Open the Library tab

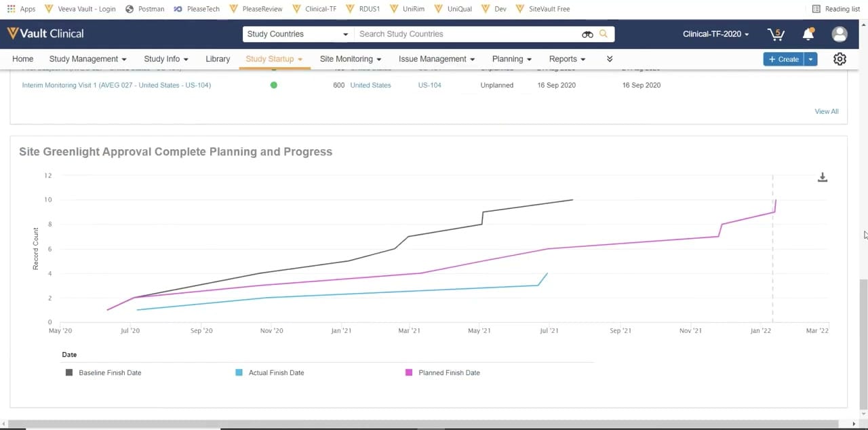click(218, 59)
